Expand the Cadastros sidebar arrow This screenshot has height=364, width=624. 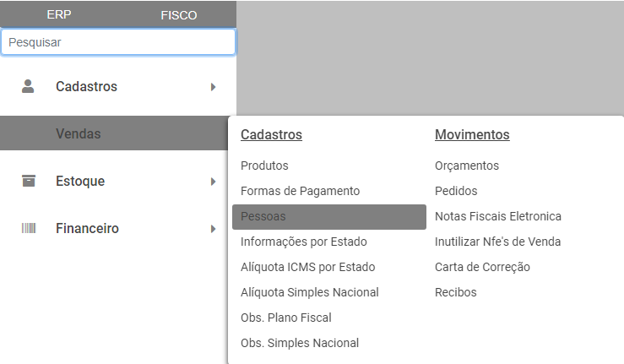(214, 86)
